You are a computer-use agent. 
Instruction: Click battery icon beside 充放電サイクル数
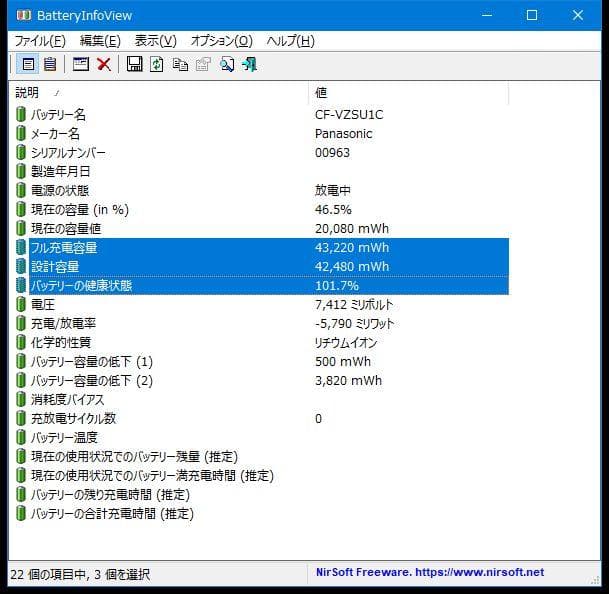coord(21,419)
